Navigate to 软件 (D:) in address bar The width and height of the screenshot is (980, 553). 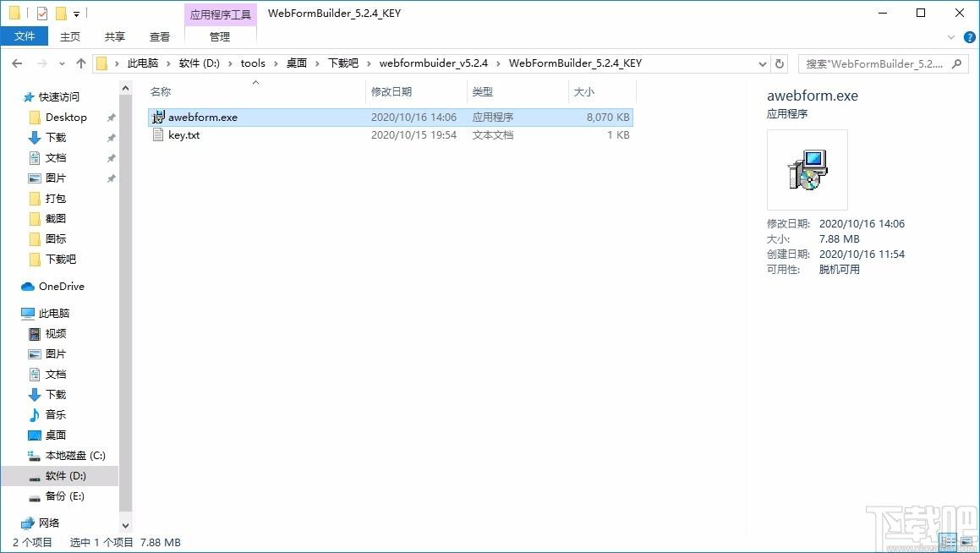pyautogui.click(x=200, y=63)
